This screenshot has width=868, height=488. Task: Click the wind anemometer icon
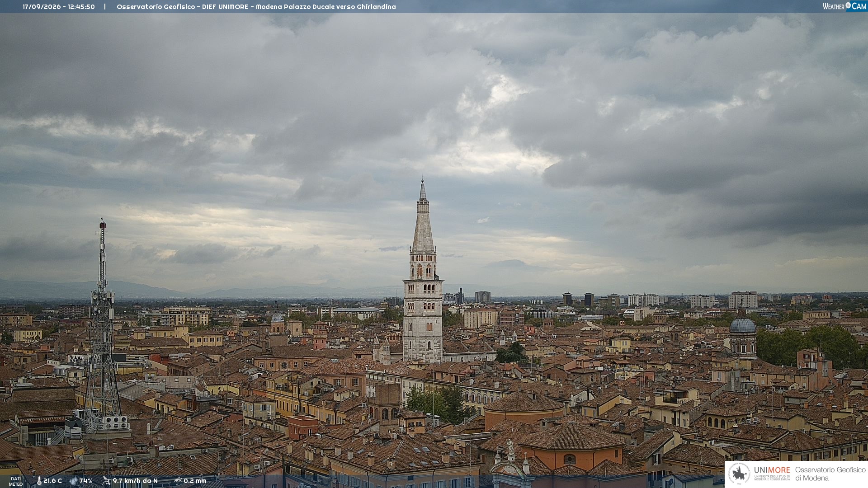tap(106, 481)
